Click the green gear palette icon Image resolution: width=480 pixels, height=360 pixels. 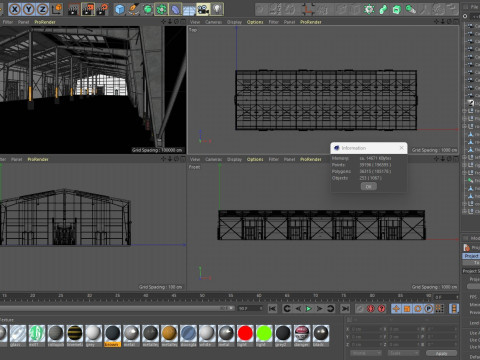point(369,9)
